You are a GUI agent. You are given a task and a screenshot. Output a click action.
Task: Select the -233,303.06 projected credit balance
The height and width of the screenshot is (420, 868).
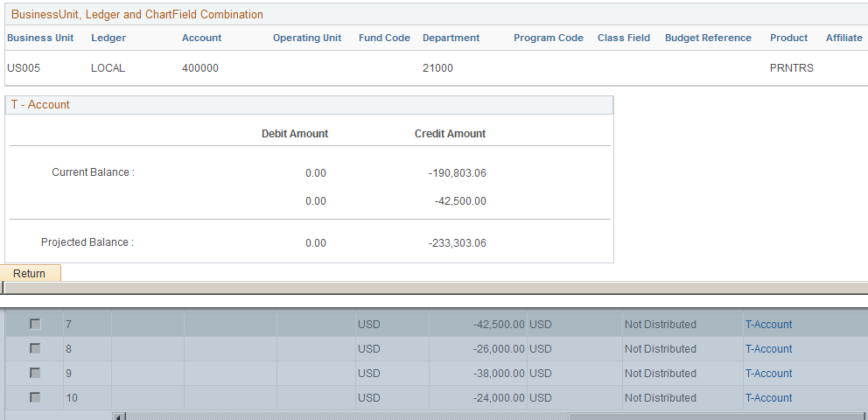pyautogui.click(x=458, y=243)
